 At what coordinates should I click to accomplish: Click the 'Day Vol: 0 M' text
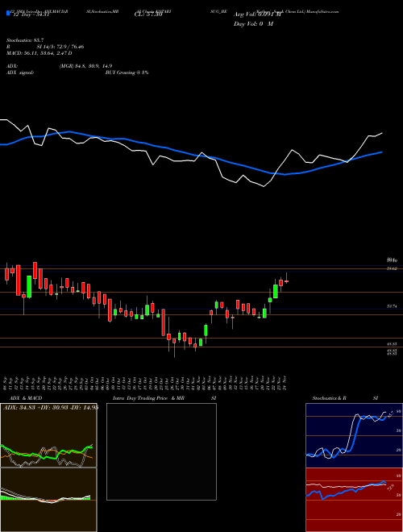coord(253,23)
